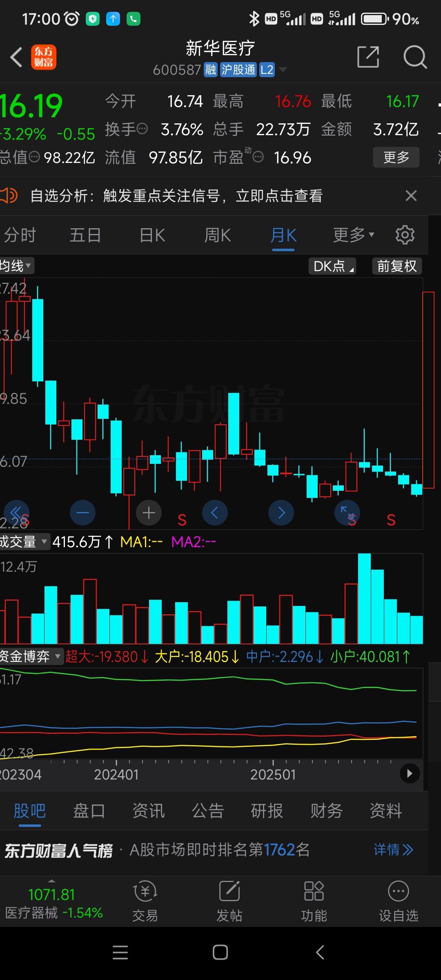Tap the 市盈 info icon
This screenshot has width=441, height=980.
pyautogui.click(x=258, y=157)
